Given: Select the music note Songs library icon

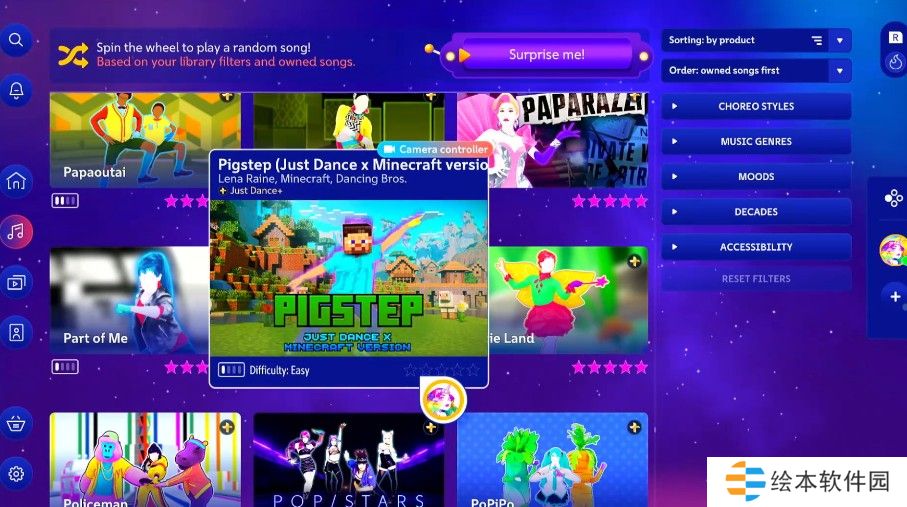Looking at the screenshot, I should tap(16, 232).
